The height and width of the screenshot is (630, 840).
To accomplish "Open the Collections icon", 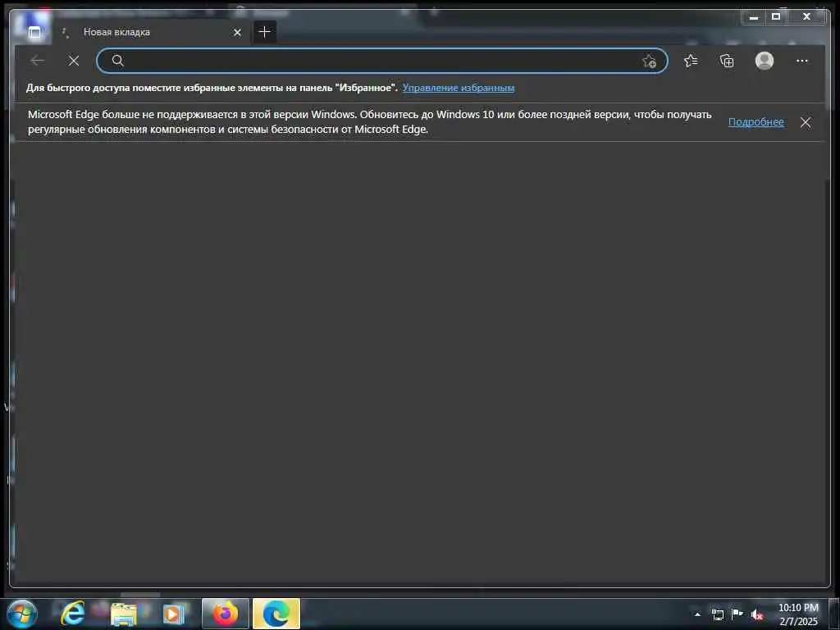I will [727, 61].
